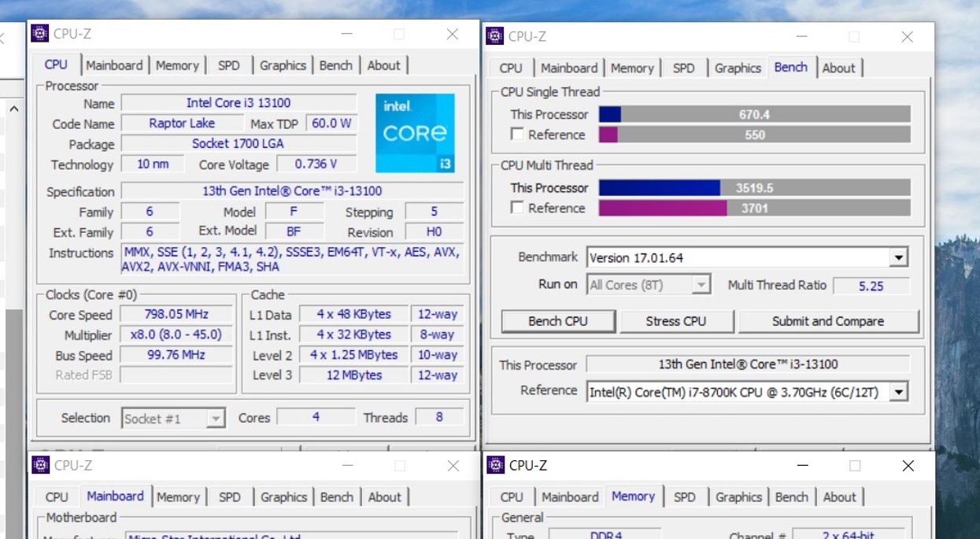Switch to SPD tab in the Processor info window
The width and height of the screenshot is (980, 539).
click(x=228, y=65)
